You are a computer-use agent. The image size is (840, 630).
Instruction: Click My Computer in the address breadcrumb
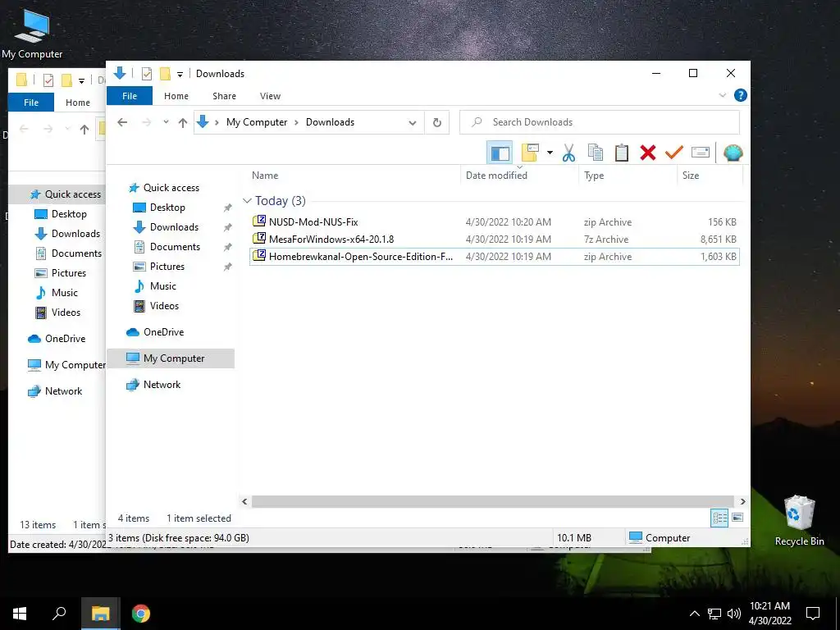tap(257, 122)
